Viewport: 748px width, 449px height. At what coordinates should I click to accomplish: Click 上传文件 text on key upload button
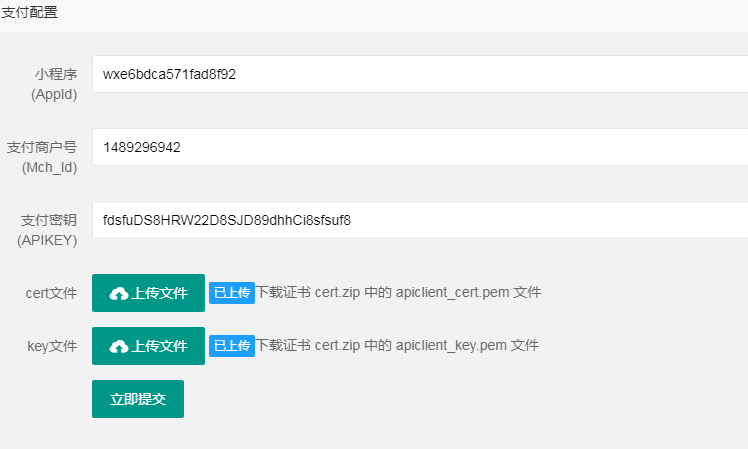[x=159, y=346]
